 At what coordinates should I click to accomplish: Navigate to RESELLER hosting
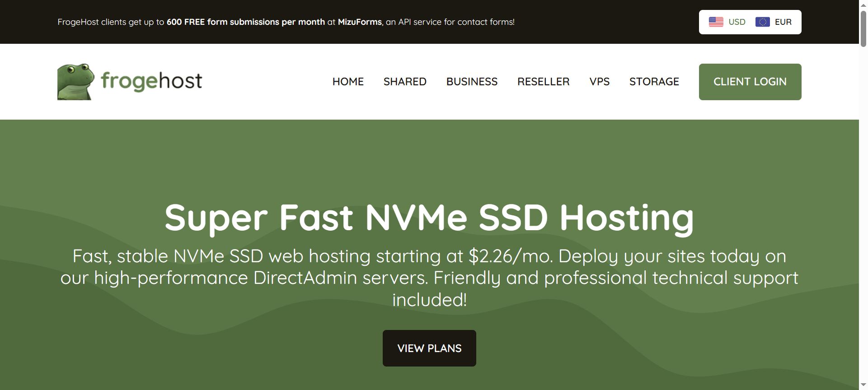click(x=544, y=82)
